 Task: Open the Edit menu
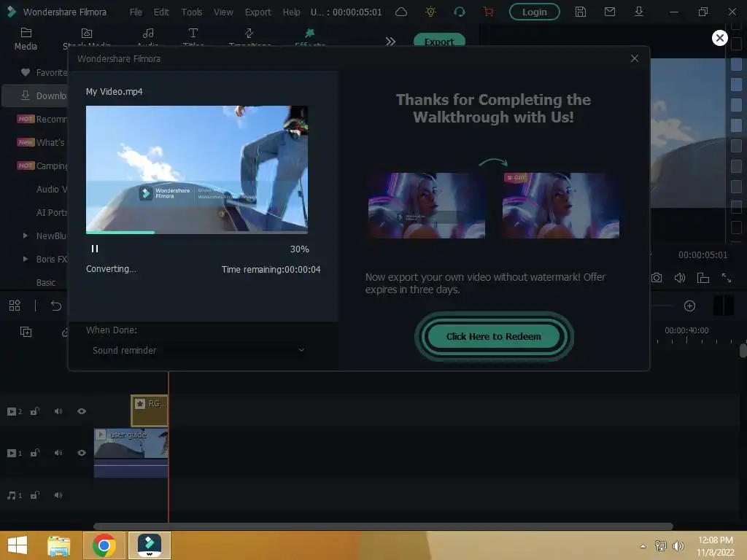point(161,12)
